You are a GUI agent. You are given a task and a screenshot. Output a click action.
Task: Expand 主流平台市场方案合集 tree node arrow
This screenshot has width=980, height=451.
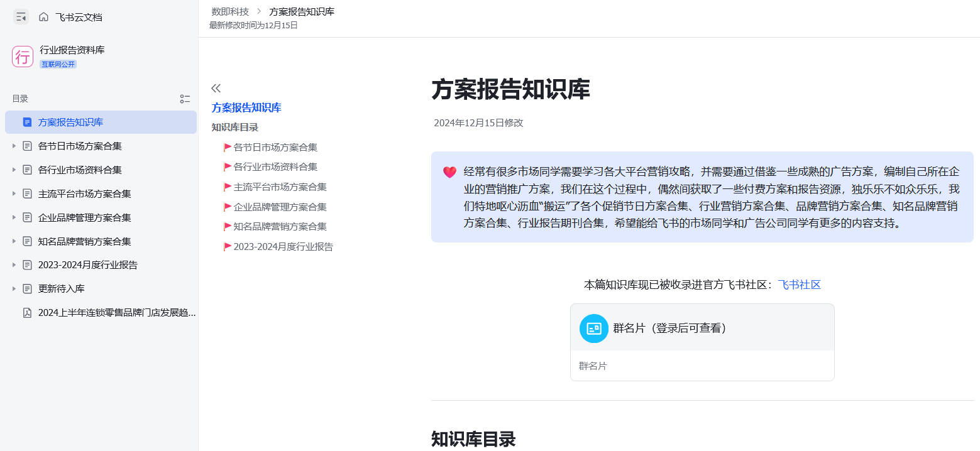click(14, 193)
